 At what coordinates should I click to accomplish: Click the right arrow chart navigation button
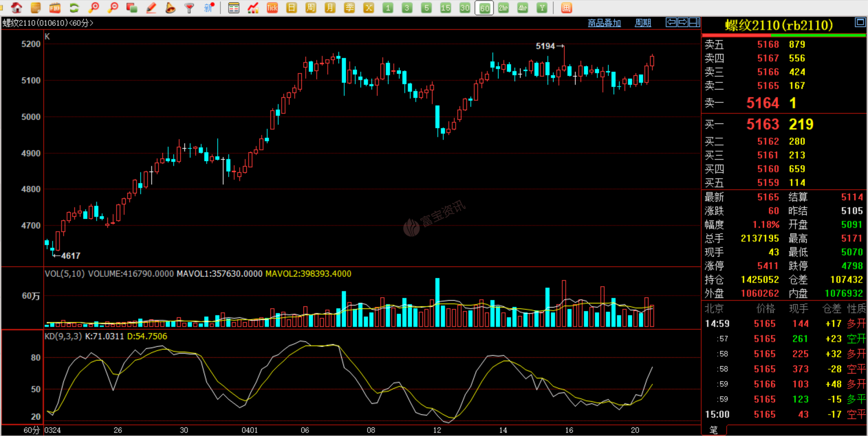point(683,22)
